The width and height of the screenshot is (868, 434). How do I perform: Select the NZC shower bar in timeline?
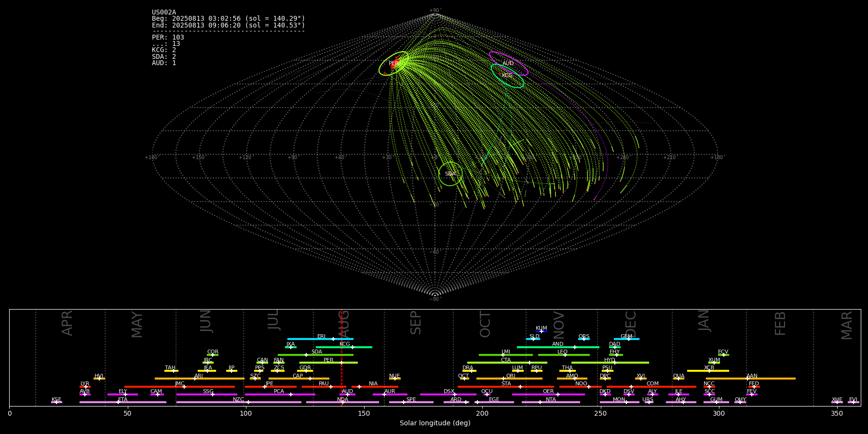(x=239, y=402)
